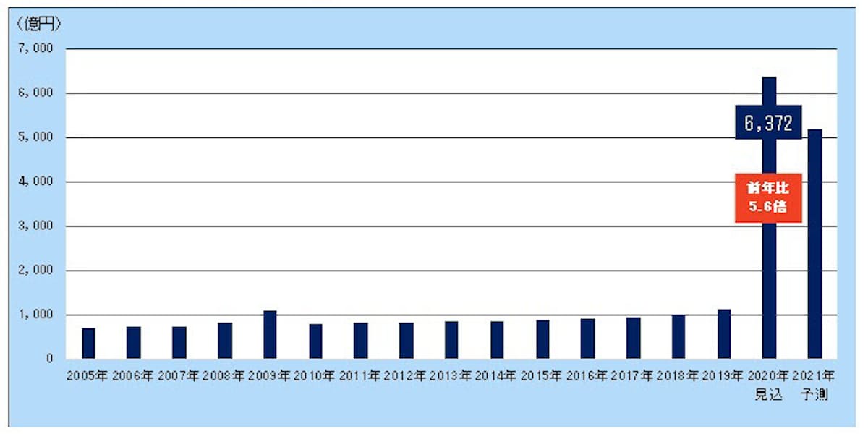Select the 2005年 x-axis label
Screen dimensions: 868x434
[x=88, y=376]
